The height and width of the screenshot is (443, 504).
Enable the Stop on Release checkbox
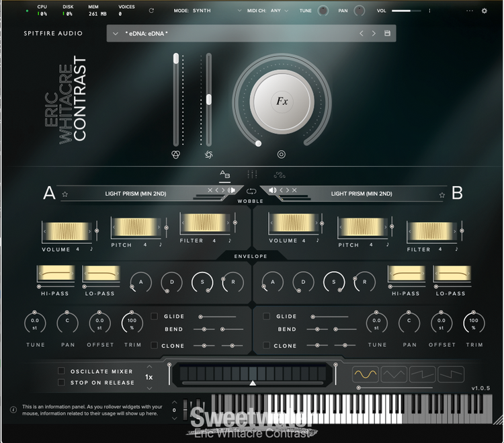click(61, 382)
